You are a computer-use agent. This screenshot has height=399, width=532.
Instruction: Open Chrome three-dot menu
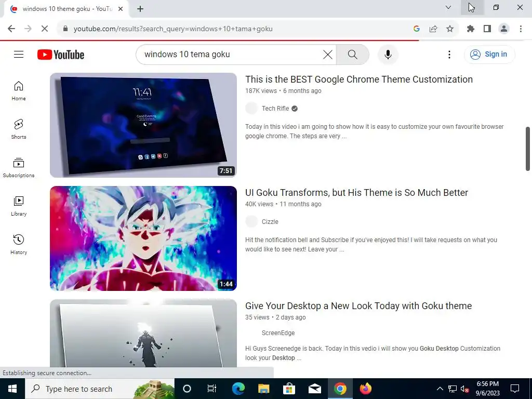click(521, 29)
